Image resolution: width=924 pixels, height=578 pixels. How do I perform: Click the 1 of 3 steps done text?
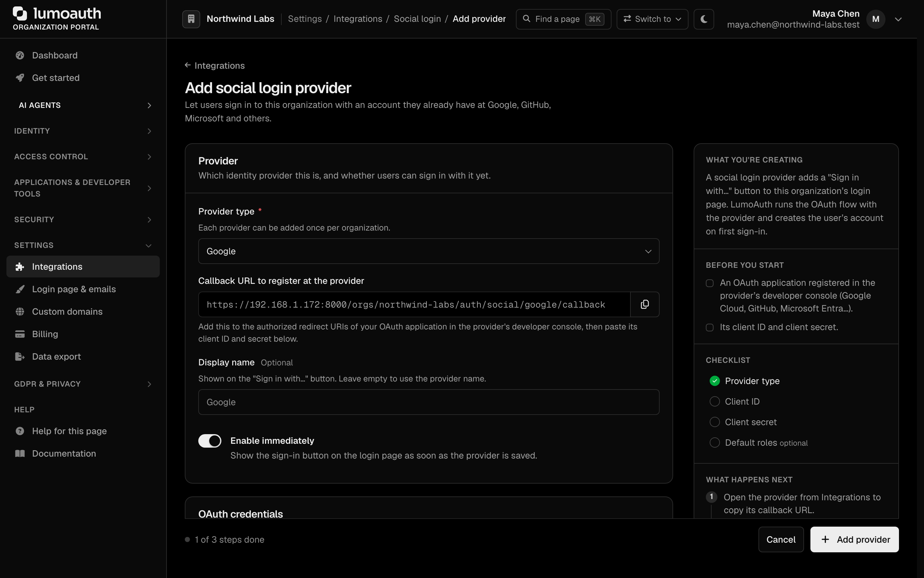click(229, 539)
